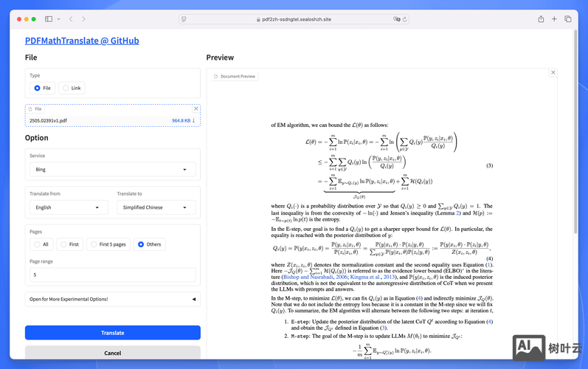Close the document preview with X
This screenshot has height=369, width=588.
(x=553, y=72)
